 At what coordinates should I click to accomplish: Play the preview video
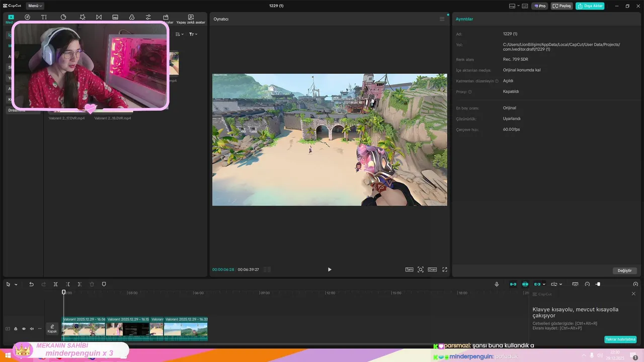(x=330, y=269)
